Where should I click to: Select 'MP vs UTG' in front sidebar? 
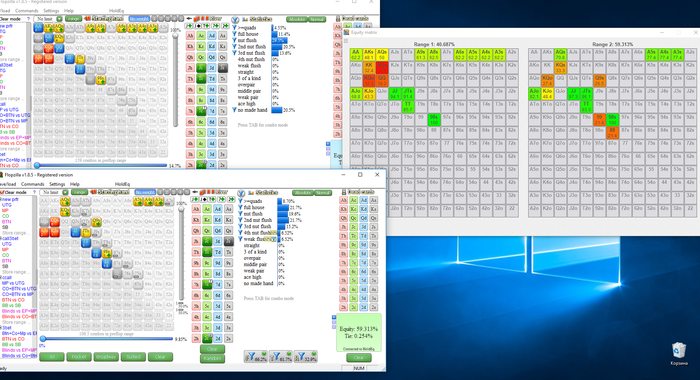coord(13,283)
